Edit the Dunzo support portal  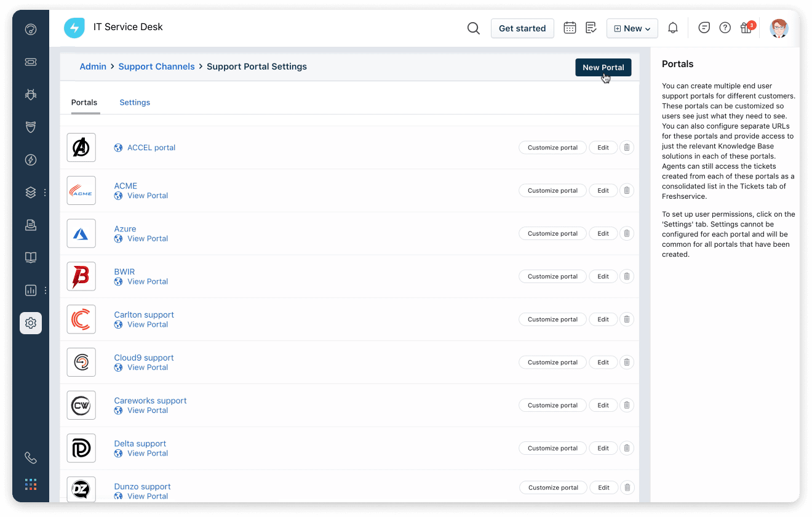(603, 487)
